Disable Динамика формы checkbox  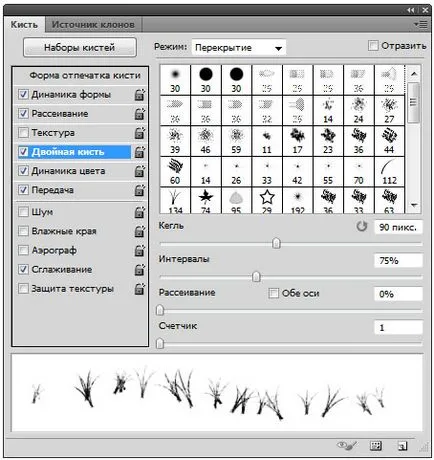coord(23,95)
